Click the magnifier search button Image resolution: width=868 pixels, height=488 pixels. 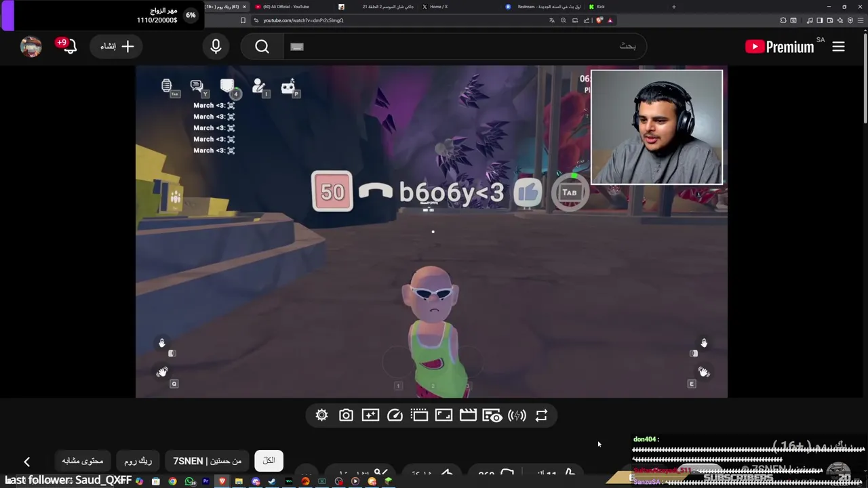[262, 47]
